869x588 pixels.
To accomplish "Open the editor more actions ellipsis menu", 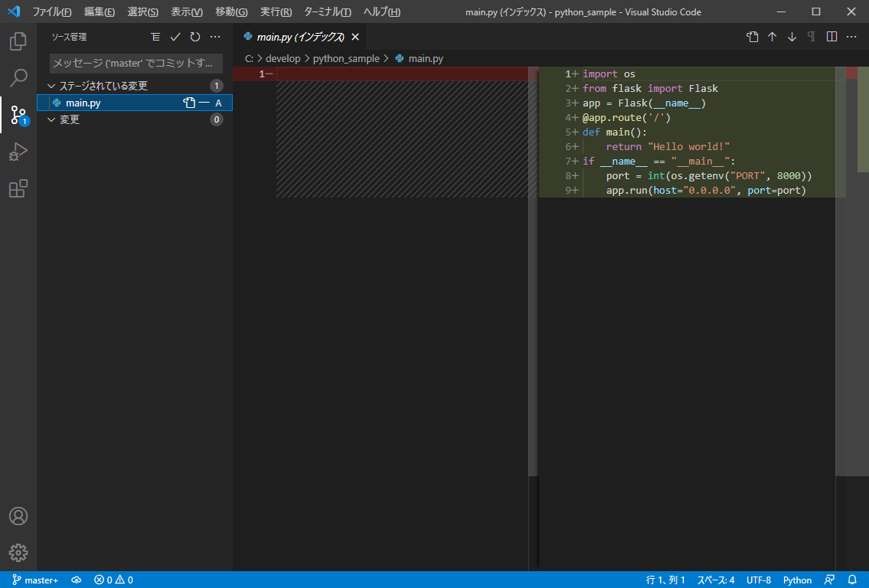I will tap(851, 37).
